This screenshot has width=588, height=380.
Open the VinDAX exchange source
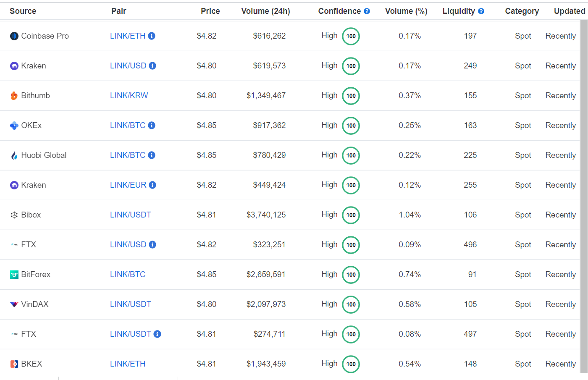coord(35,304)
